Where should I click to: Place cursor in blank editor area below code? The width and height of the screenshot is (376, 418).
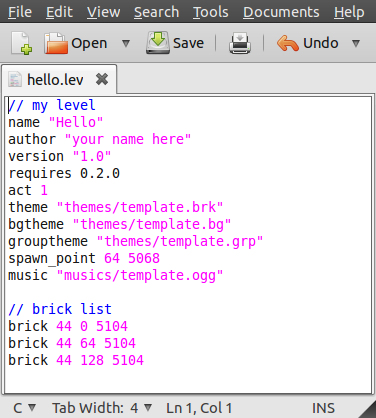click(188, 380)
